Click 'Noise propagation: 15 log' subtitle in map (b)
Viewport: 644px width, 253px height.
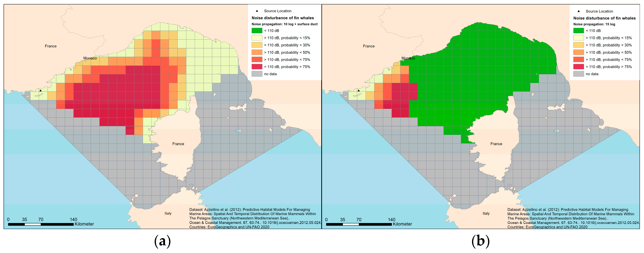(x=594, y=24)
